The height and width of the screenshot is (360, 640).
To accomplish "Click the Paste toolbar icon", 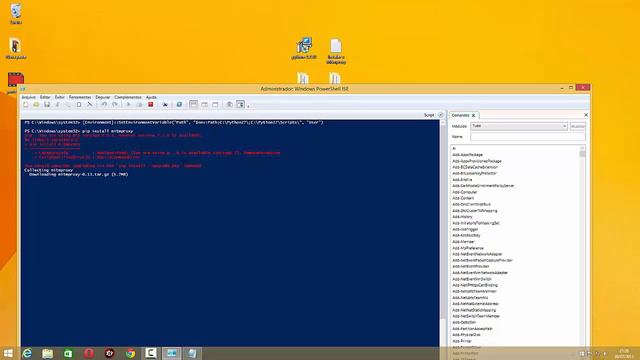I will tap(79, 105).
